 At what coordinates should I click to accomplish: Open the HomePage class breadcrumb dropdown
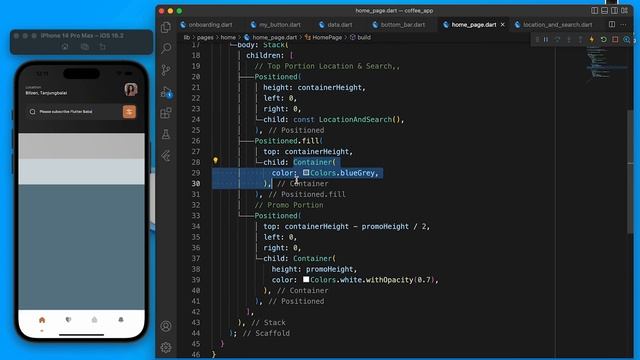pos(324,37)
